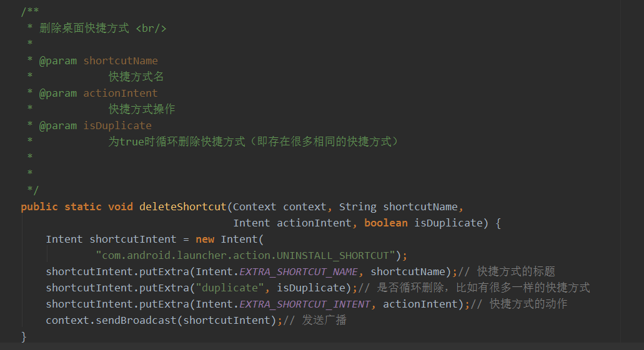The height and width of the screenshot is (350, 644).
Task: Click the <br/> tag in Javadoc
Action: 151,28
